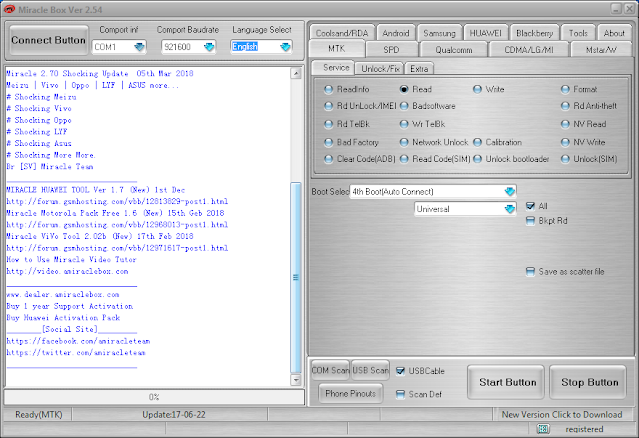Open the HUAWEI tab

click(485, 33)
